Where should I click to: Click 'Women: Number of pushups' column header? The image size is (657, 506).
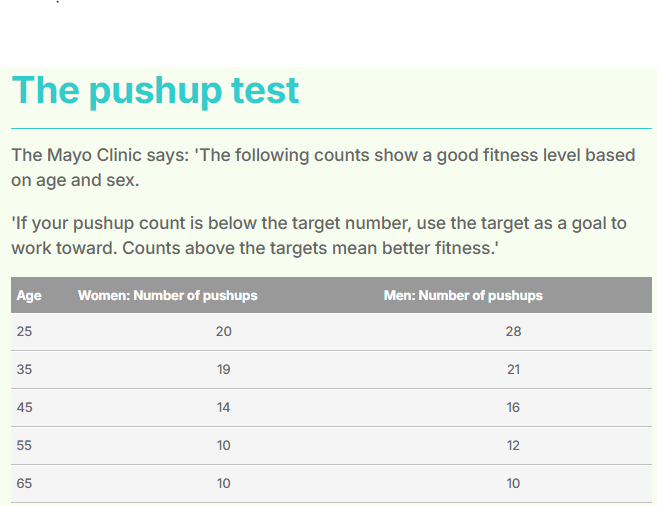click(168, 295)
